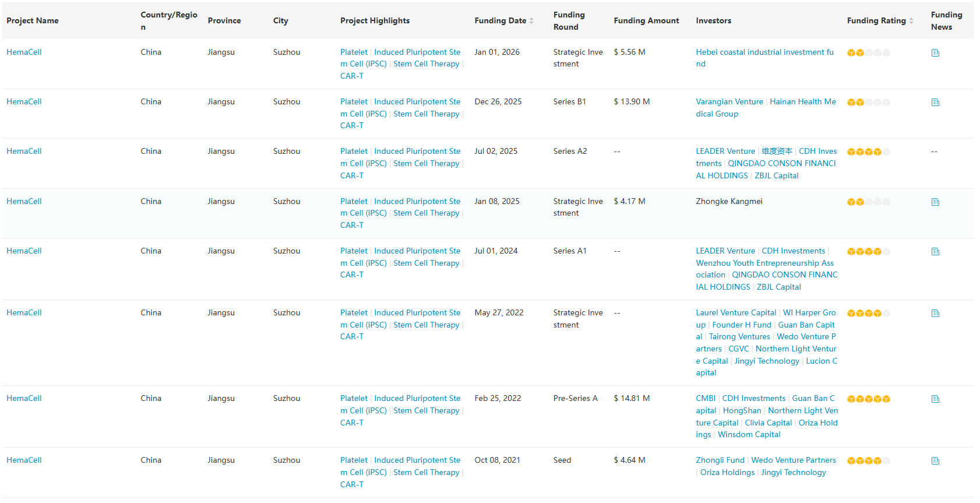Open funding news icon for Pre-Series A row

click(x=935, y=399)
